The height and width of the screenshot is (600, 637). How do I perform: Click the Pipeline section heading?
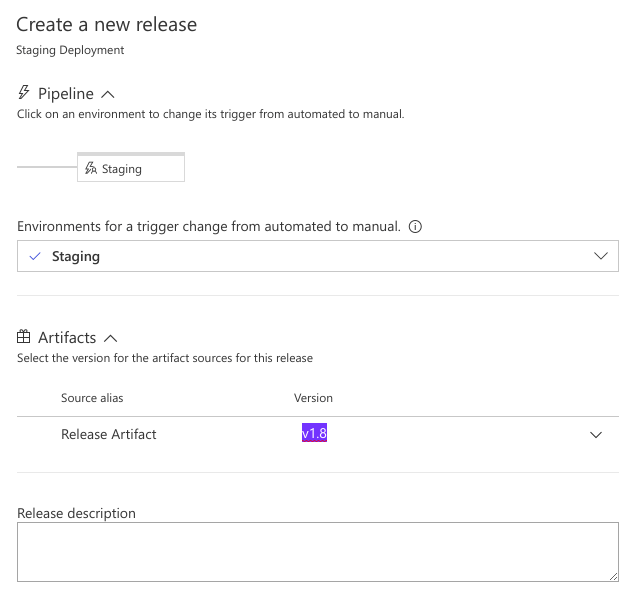[x=66, y=94]
